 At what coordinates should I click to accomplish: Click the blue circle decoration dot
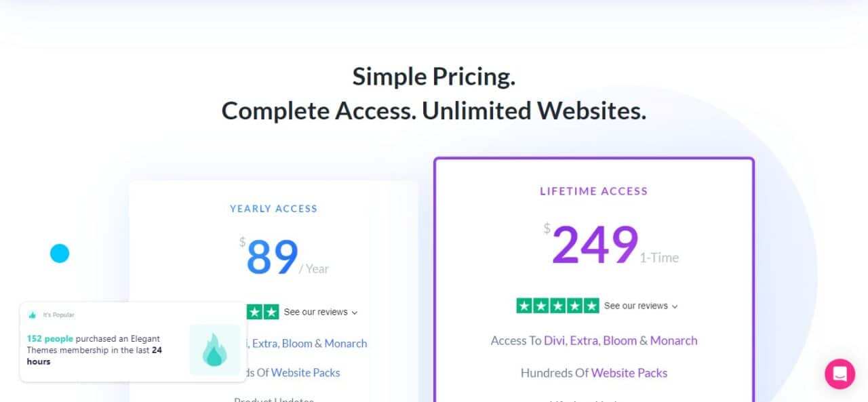tap(60, 254)
